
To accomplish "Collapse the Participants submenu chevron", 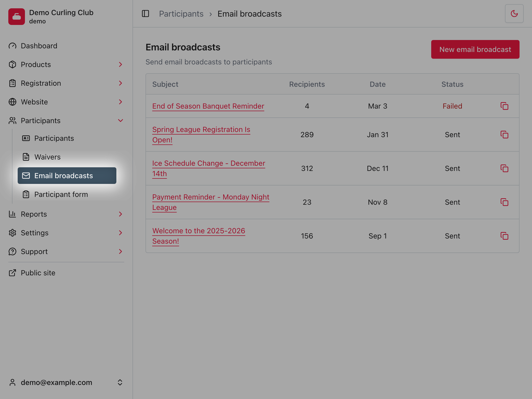I will (120, 121).
